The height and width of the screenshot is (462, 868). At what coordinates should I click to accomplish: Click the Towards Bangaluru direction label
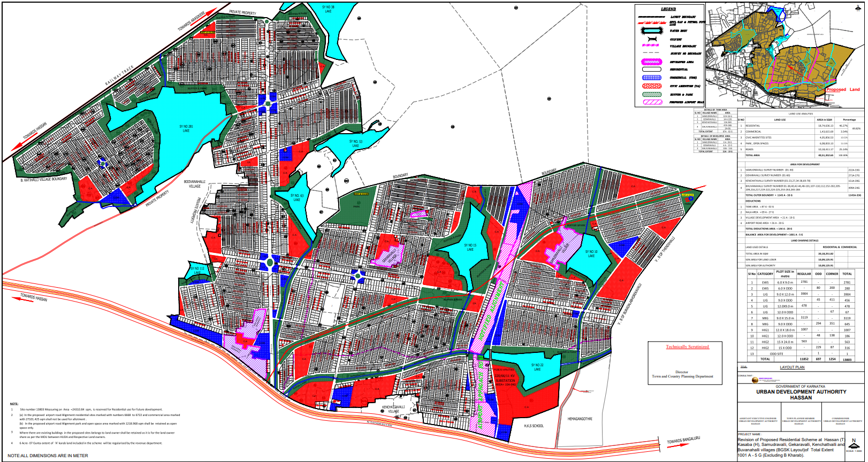[683, 441]
